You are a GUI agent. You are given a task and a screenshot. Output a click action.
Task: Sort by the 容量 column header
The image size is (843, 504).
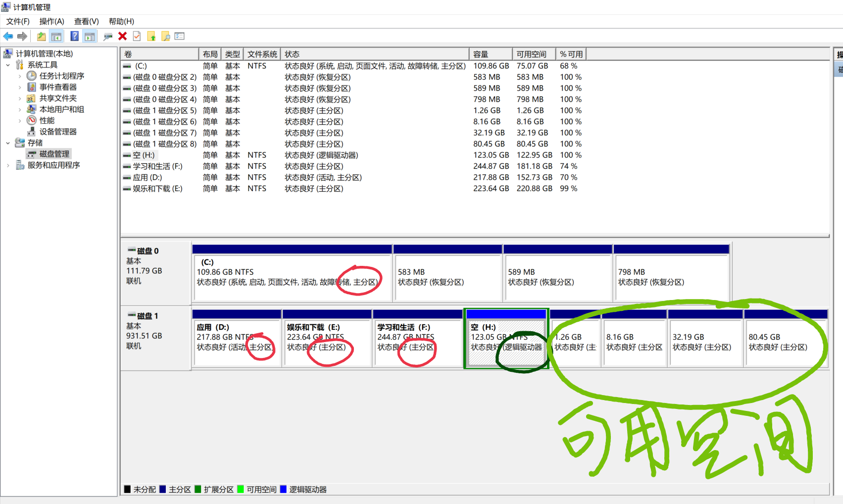pyautogui.click(x=491, y=54)
